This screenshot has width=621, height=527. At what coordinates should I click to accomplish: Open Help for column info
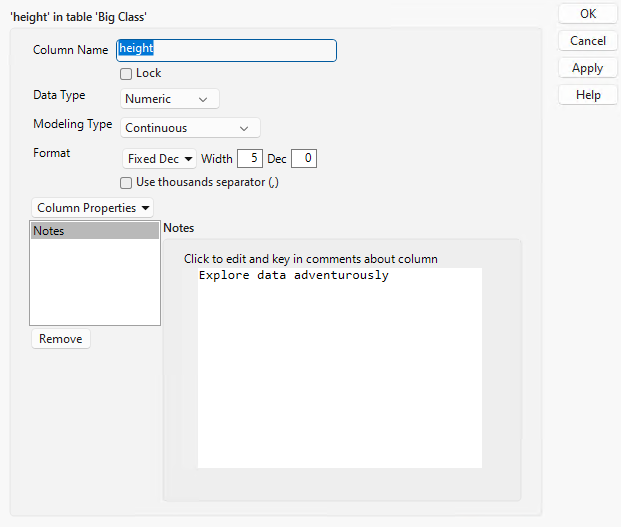(588, 95)
